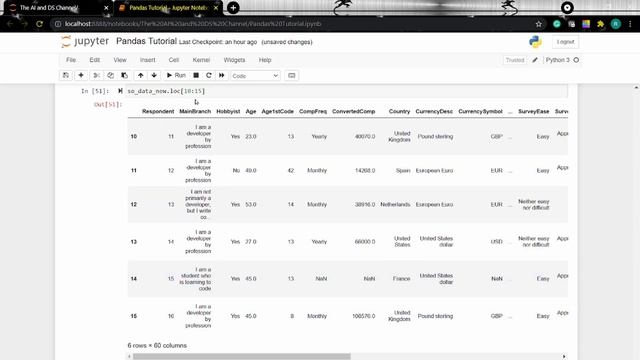Save notebook with the floppy disk icon

tap(66, 76)
